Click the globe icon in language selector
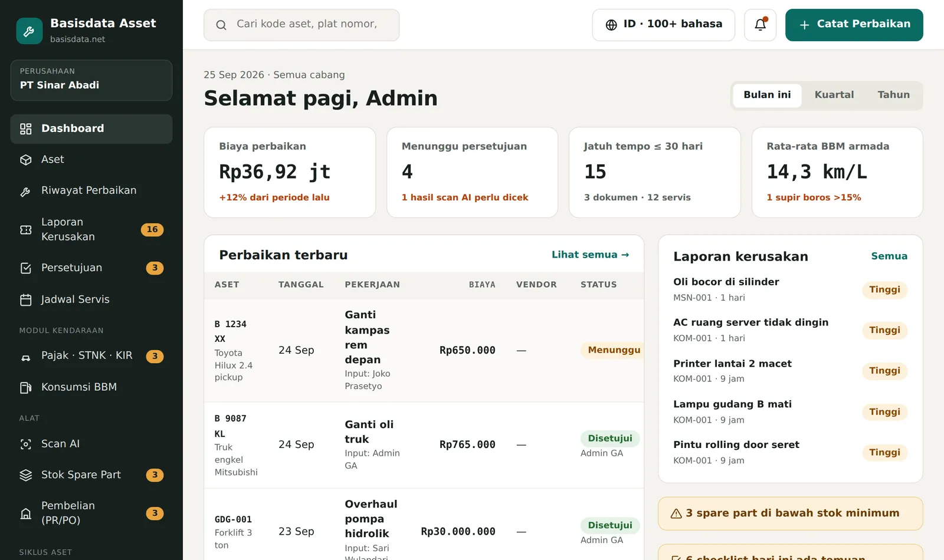Viewport: 944px width, 560px height. click(x=611, y=25)
